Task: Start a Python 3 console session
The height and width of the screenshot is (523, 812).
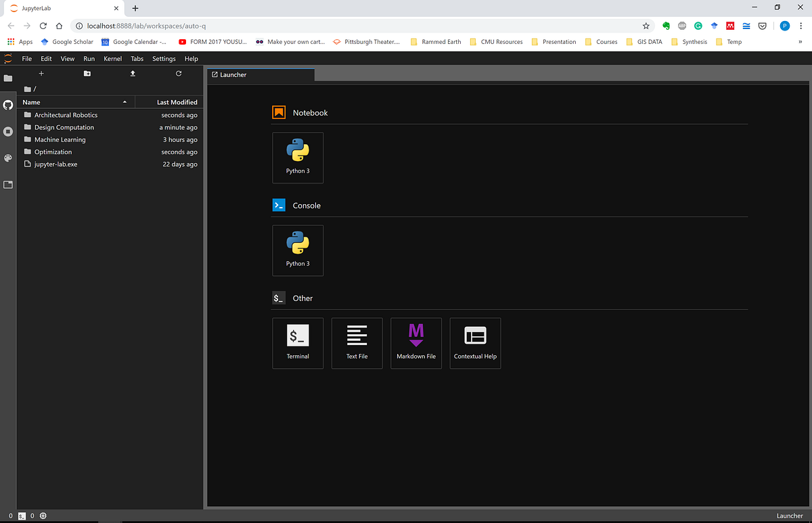Action: (298, 250)
